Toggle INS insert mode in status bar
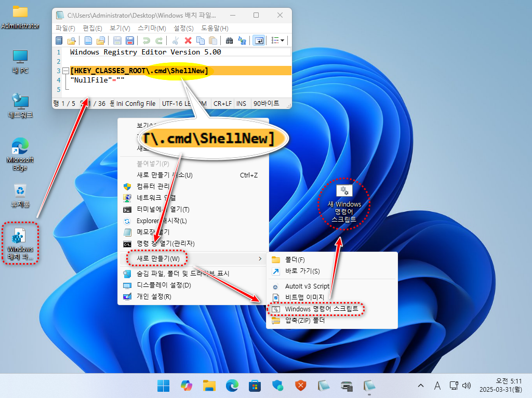 coord(241,103)
